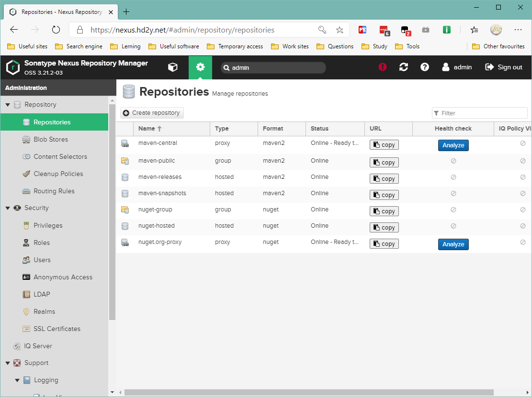Open the Temporary access bookmarks folder
The image size is (532, 397).
(x=235, y=46)
